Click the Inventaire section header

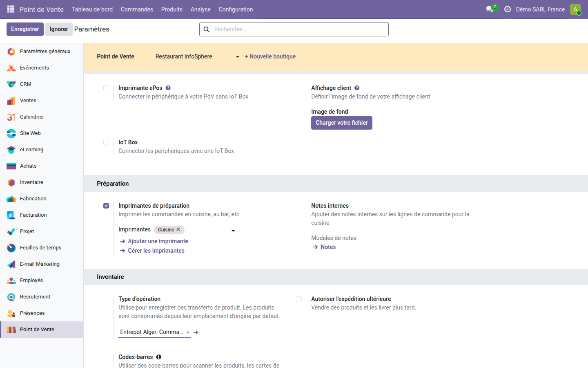click(x=110, y=277)
